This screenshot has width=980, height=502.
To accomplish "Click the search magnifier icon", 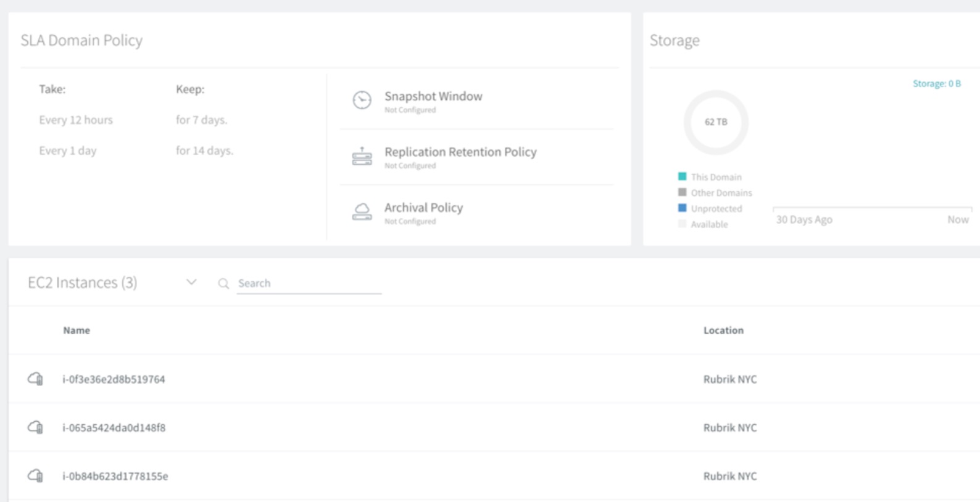I will tap(223, 284).
